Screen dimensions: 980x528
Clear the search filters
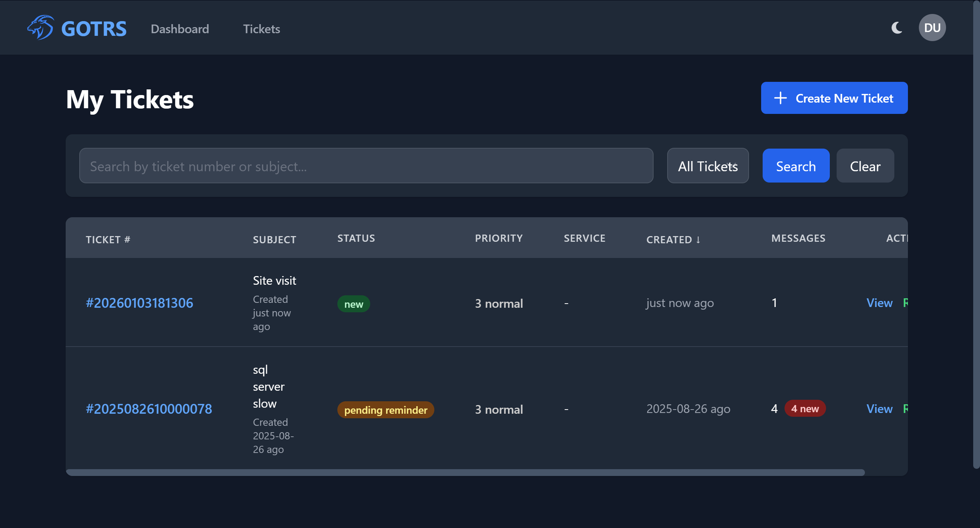pos(865,166)
